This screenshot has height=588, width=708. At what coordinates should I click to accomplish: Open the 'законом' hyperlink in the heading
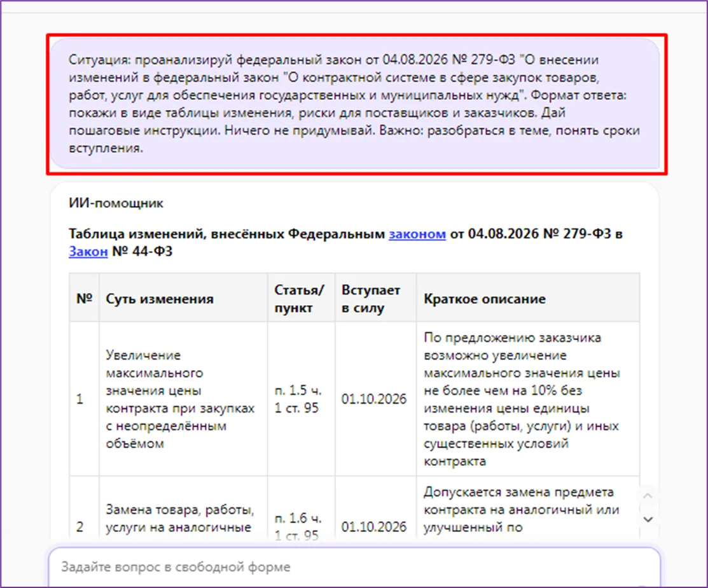click(417, 234)
